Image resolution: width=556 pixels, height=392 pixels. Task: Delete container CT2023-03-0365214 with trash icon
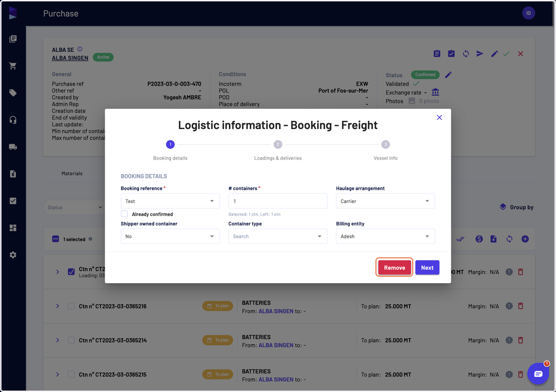point(520,340)
